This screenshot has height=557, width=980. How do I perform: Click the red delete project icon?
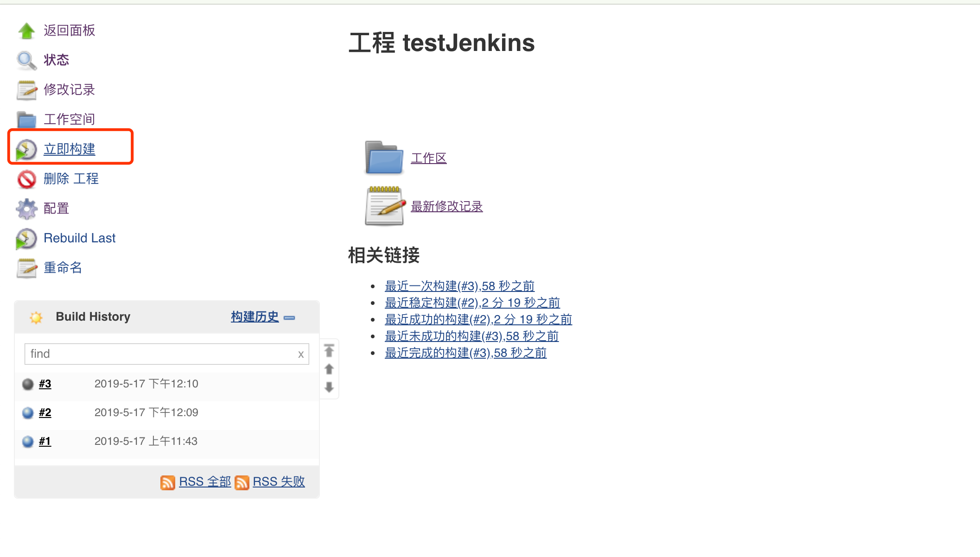[x=26, y=179]
